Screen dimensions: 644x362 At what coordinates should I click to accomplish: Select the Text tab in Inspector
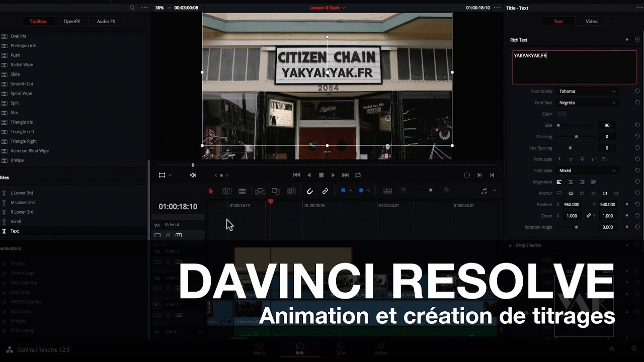(x=558, y=22)
